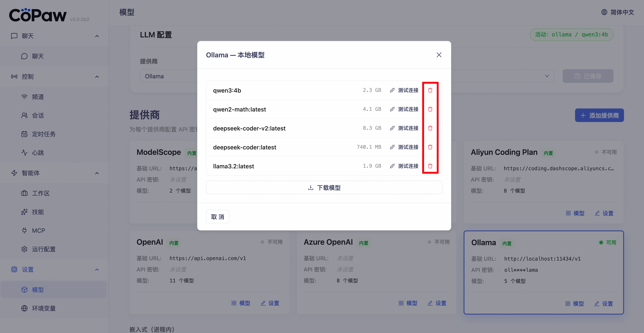Click the 下载模型 button
The width and height of the screenshot is (644, 333).
tap(324, 188)
